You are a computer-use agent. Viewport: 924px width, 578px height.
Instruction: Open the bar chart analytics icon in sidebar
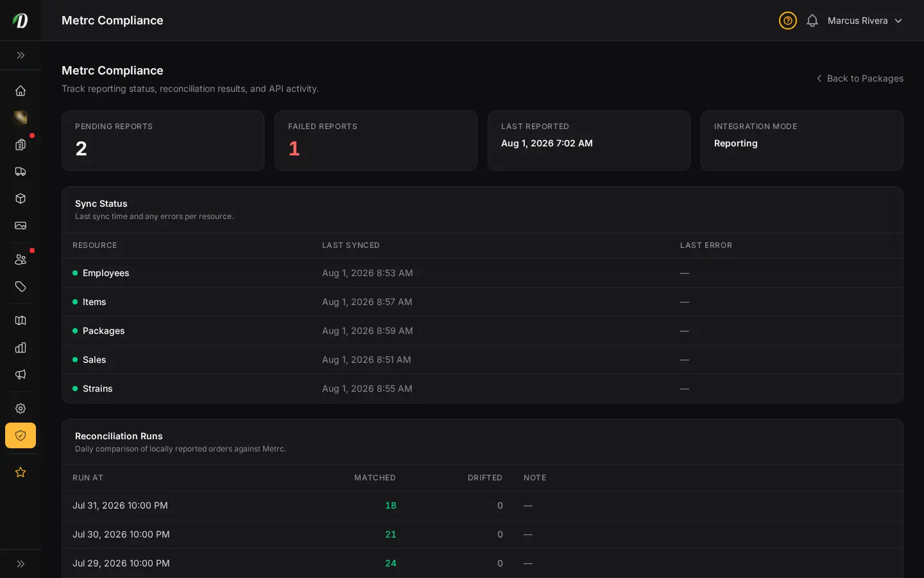pyautogui.click(x=21, y=347)
